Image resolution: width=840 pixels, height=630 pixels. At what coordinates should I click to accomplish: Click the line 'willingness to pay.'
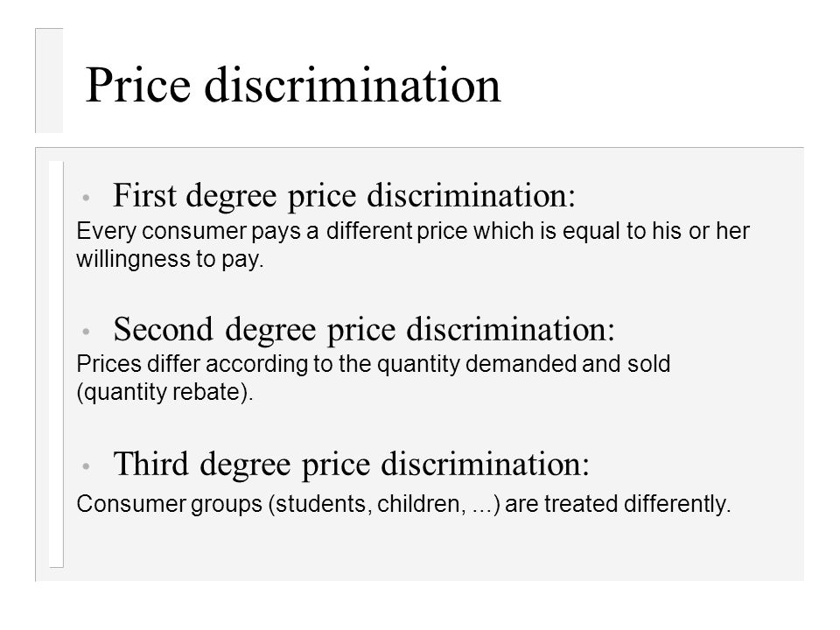tap(171, 259)
